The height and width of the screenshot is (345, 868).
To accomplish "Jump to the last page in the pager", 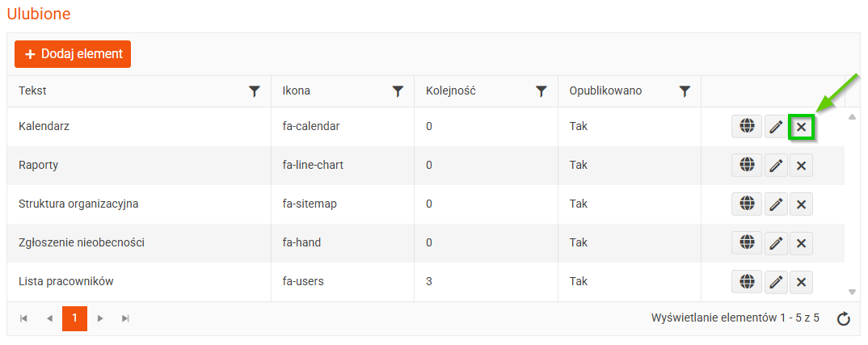I will click(125, 318).
